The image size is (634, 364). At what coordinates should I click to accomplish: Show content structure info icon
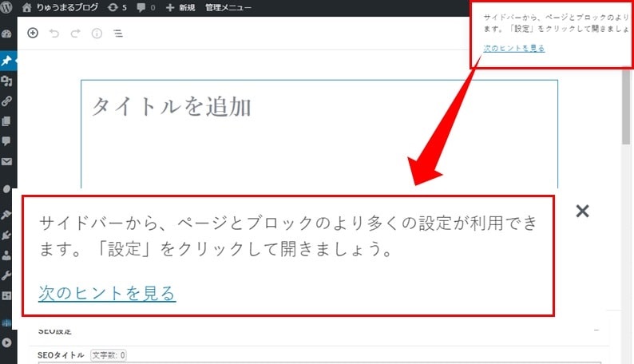click(97, 34)
